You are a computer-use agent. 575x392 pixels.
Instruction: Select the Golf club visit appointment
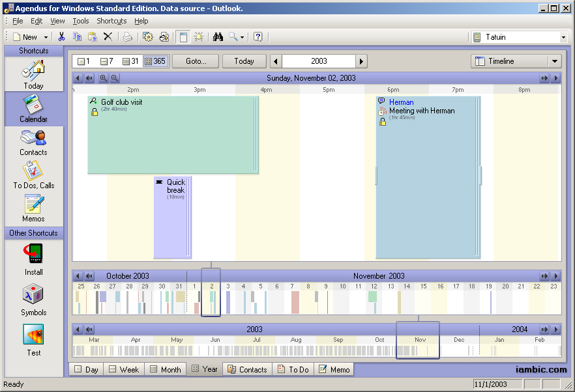(x=173, y=135)
